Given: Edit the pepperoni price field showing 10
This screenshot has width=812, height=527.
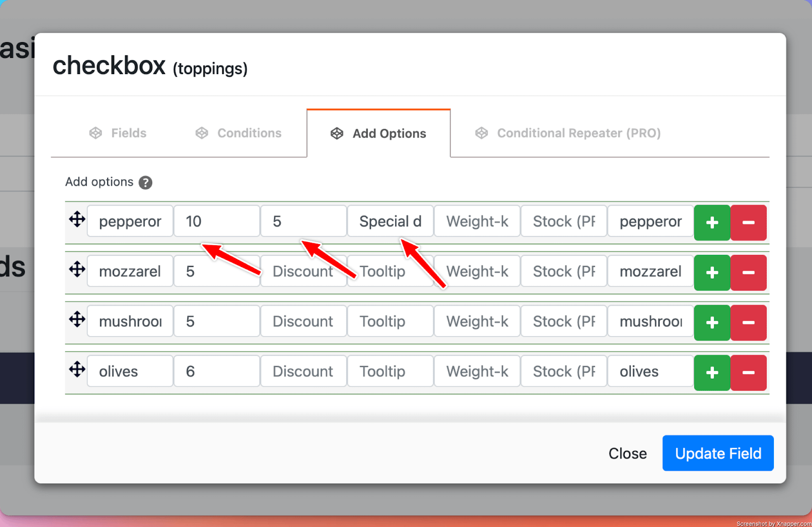Looking at the screenshot, I should pyautogui.click(x=217, y=221).
